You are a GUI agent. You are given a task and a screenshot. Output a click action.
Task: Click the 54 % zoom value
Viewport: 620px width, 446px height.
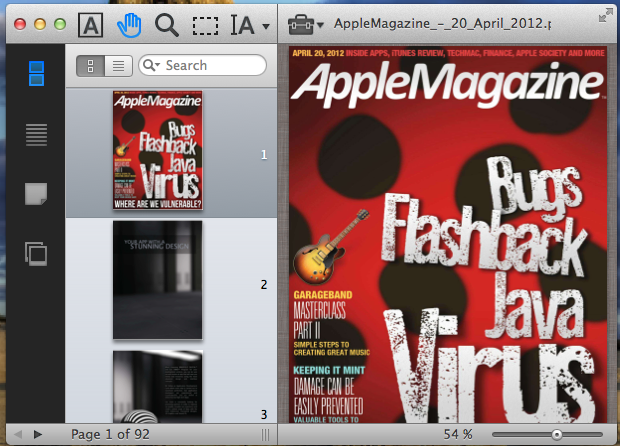coord(458,435)
